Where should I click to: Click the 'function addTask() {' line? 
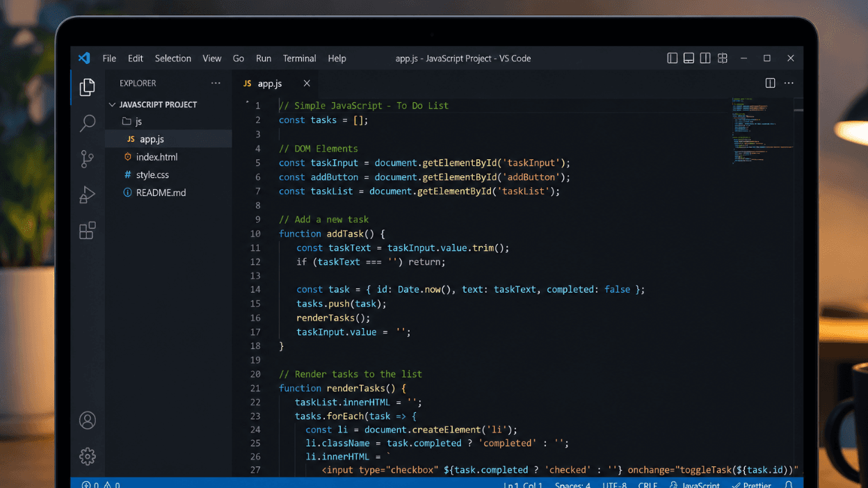332,234
